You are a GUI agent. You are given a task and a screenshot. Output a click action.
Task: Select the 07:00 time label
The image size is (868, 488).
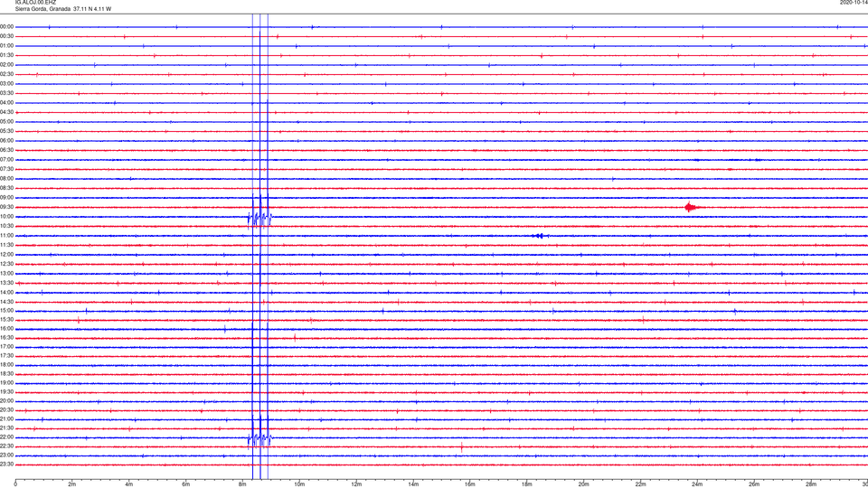pyautogui.click(x=7, y=160)
